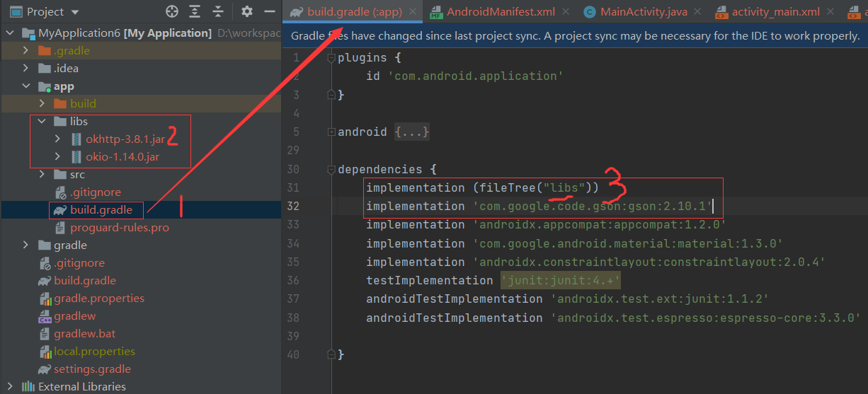Click the folded {...} android placeholder
This screenshot has height=394, width=868.
coord(412,132)
